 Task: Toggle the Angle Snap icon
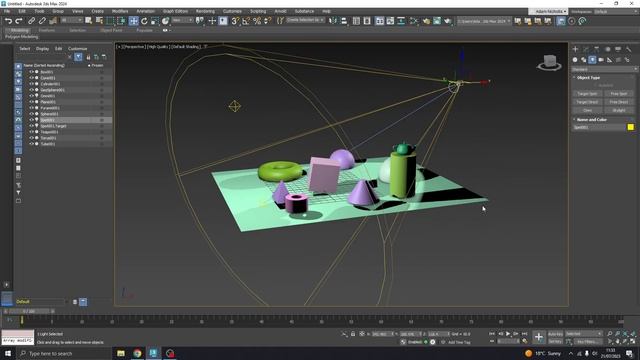(246, 21)
